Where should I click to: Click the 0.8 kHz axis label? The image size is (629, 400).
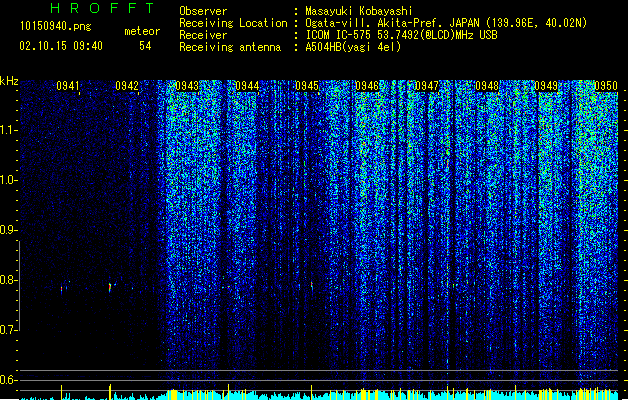(9, 280)
